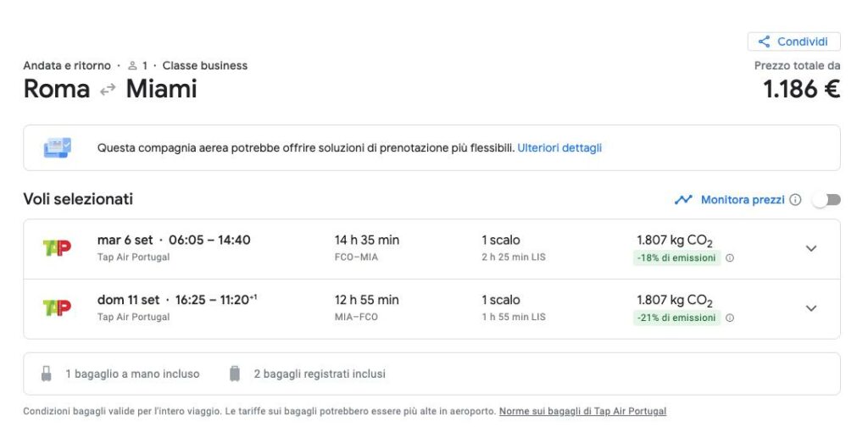Click the -18% di emissioni badge
The height and width of the screenshot is (432, 868).
[677, 258]
